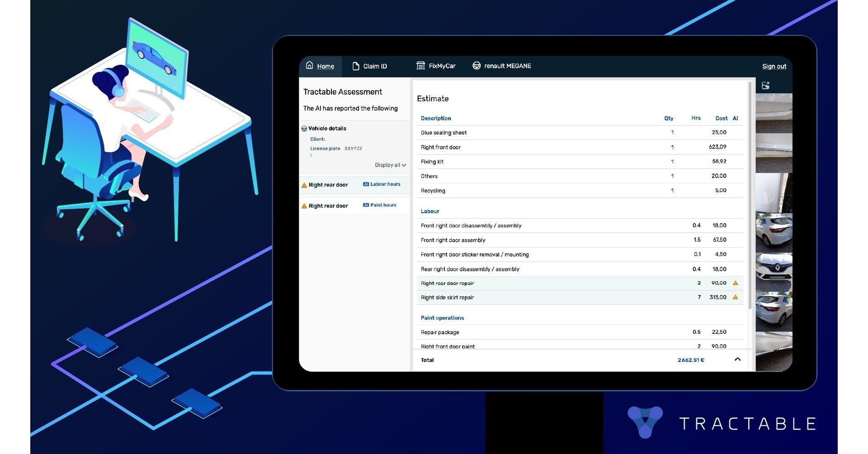Click the FixMyCar garage icon
The image size is (868, 454).
click(420, 66)
